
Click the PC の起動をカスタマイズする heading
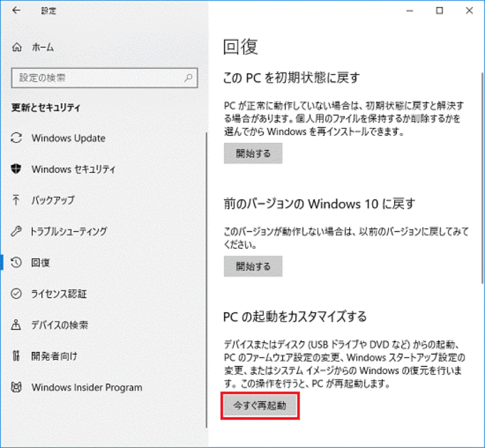point(295,317)
